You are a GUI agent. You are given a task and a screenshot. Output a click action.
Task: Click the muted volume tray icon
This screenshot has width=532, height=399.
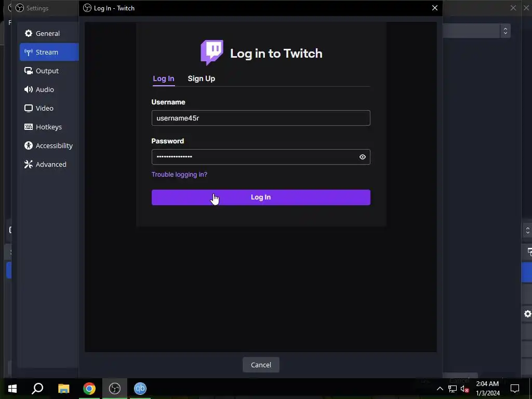(464, 389)
